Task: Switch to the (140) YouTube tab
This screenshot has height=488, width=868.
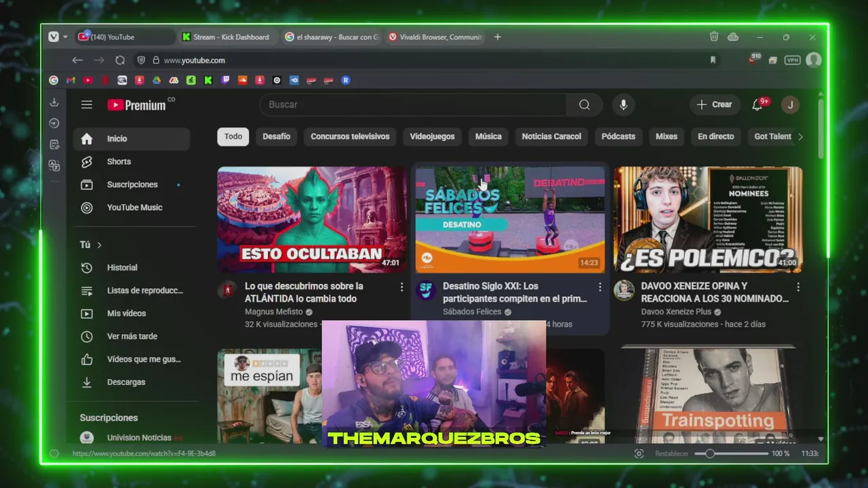Action: 124,37
